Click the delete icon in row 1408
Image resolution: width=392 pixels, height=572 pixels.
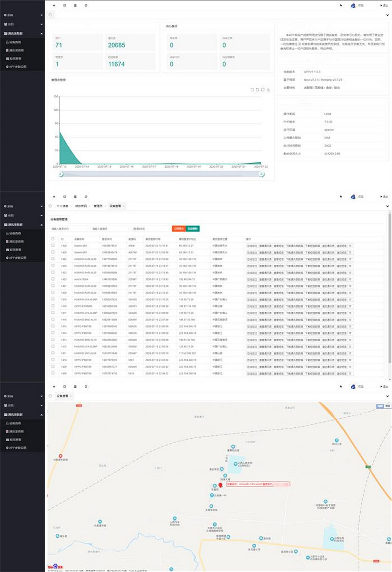[350, 373]
